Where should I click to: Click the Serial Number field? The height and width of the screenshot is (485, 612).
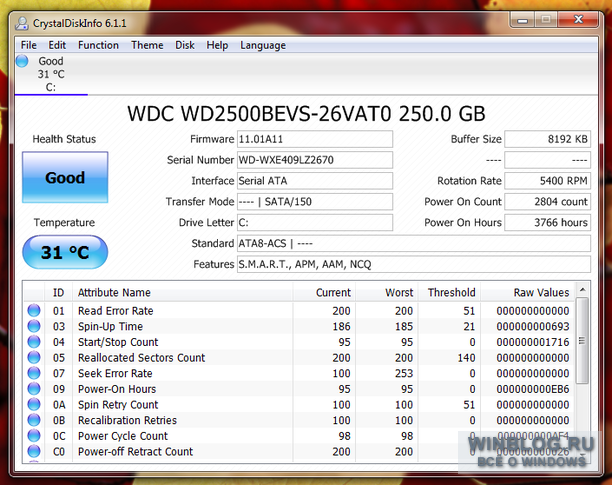(x=315, y=160)
